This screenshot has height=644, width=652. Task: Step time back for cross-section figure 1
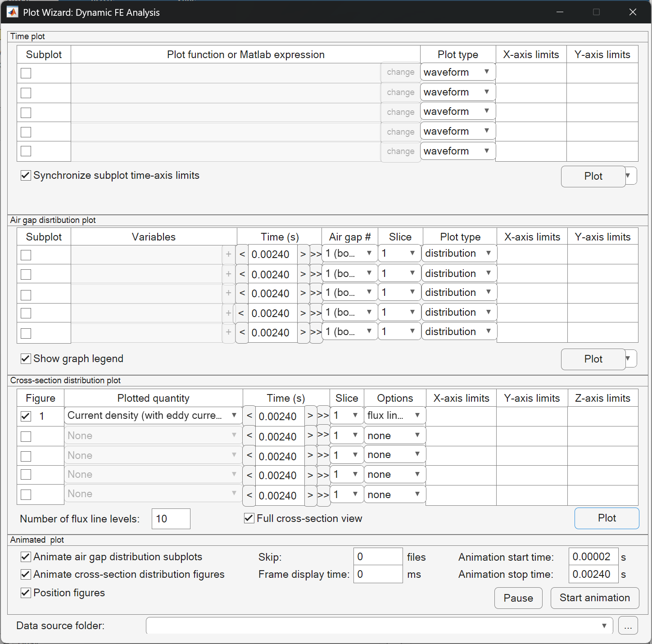[249, 416]
